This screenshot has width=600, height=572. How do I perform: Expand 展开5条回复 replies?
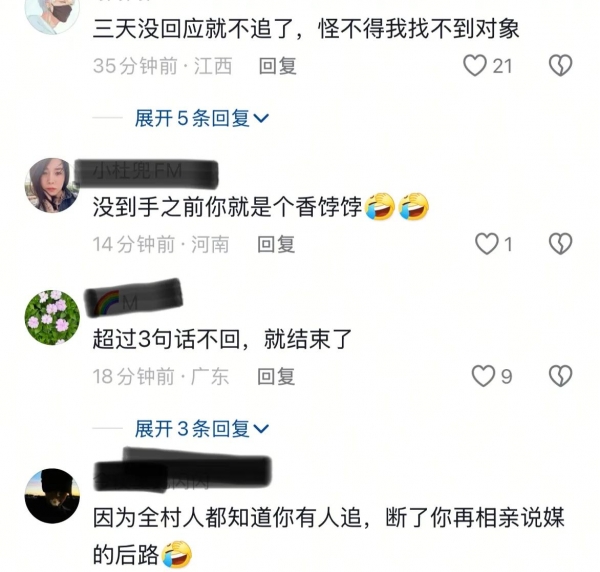point(202,118)
